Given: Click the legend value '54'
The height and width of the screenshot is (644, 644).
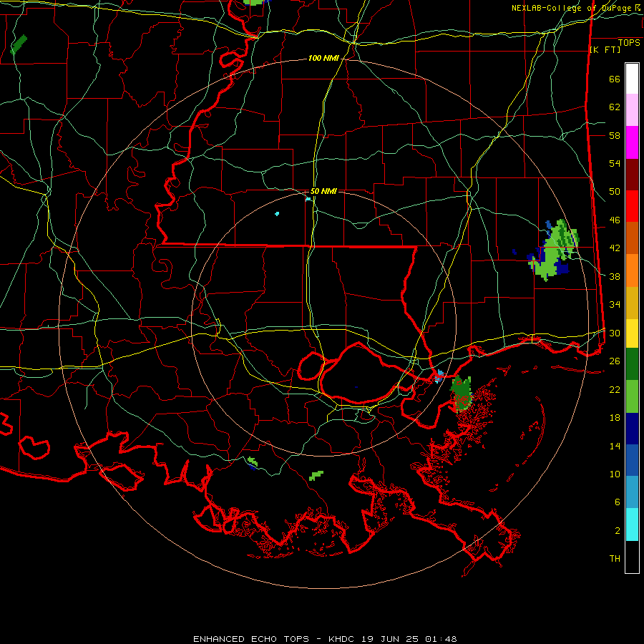Looking at the screenshot, I should [x=615, y=163].
